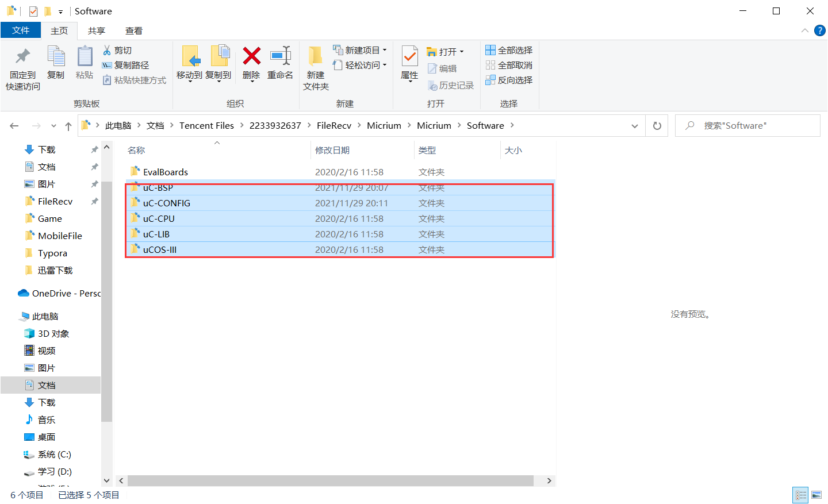Viewport: 828px width, 504px height.
Task: Expand the breadcrumb arrow after FileRecv
Action: [359, 125]
